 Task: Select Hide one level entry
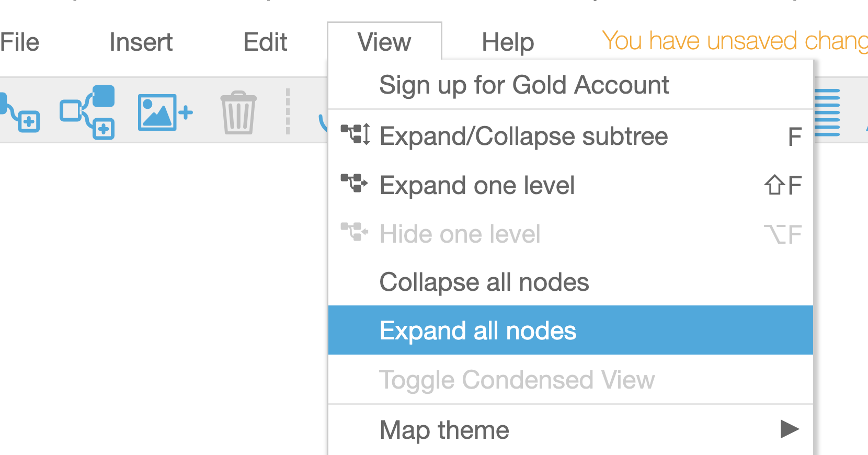pos(570,234)
